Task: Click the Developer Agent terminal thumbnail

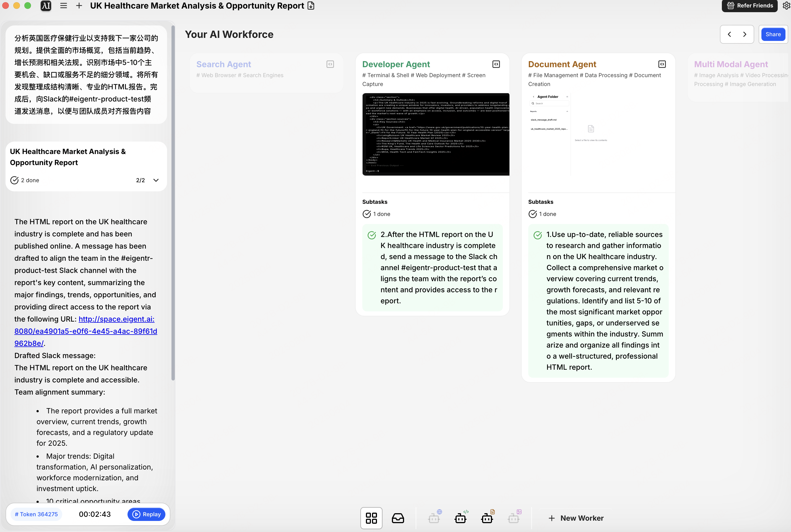Action: pyautogui.click(x=436, y=134)
